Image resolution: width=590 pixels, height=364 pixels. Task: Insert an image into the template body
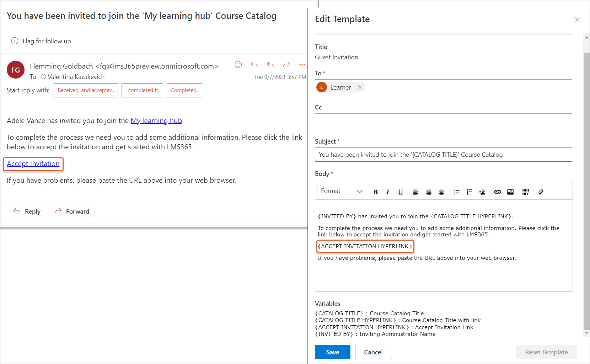tap(510, 192)
